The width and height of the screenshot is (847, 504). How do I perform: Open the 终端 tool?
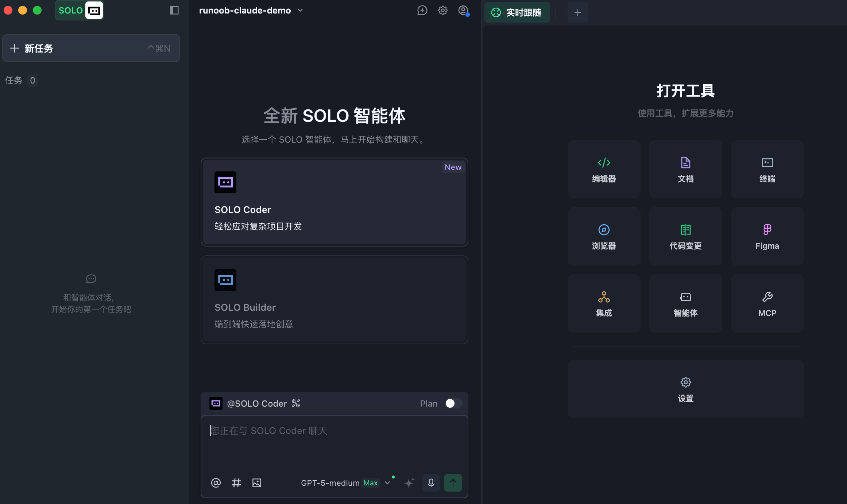pyautogui.click(x=767, y=169)
